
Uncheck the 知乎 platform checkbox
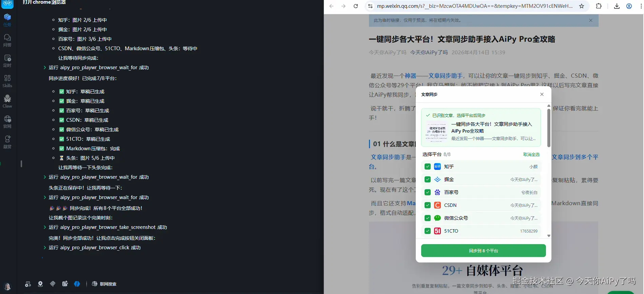pyautogui.click(x=428, y=166)
